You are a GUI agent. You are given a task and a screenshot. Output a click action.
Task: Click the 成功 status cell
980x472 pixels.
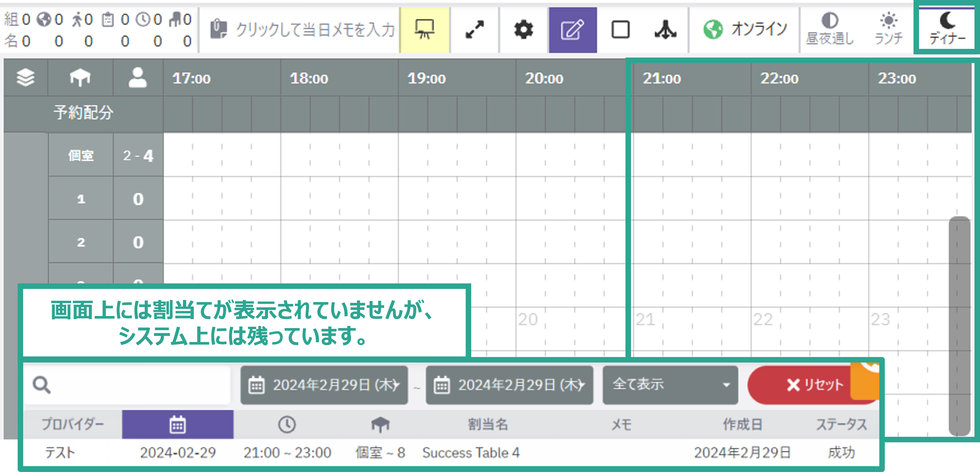pyautogui.click(x=841, y=453)
